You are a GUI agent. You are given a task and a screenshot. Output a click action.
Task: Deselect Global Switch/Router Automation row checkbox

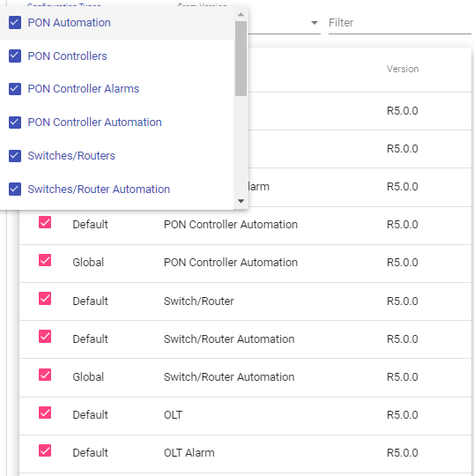(x=45, y=375)
